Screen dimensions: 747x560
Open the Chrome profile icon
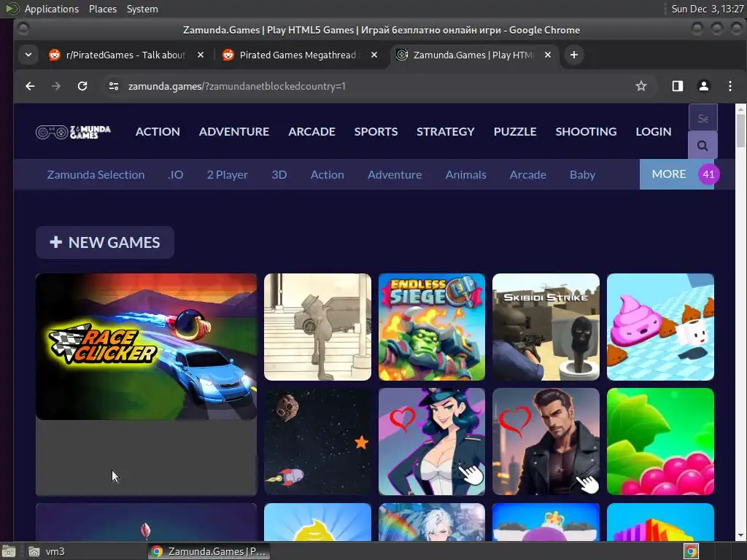tap(704, 86)
